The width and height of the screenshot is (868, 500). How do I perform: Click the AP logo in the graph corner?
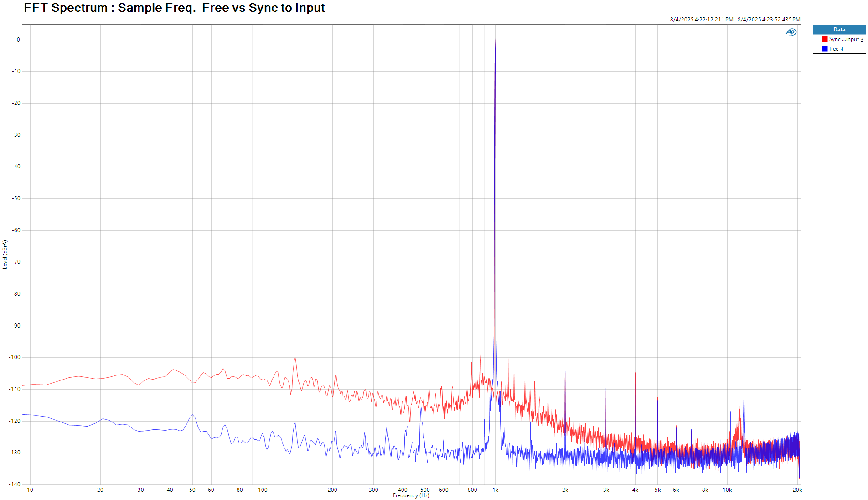coord(791,32)
